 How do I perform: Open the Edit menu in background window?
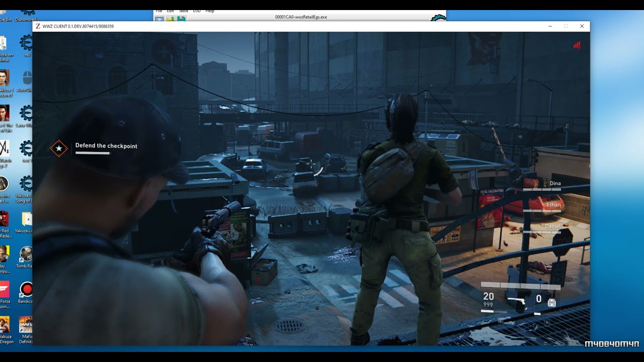(x=171, y=11)
